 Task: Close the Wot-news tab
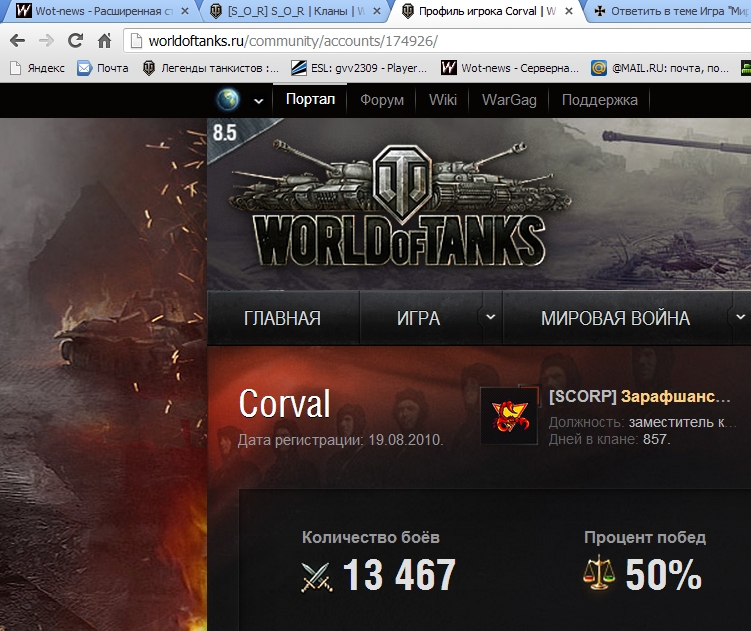coord(185,11)
